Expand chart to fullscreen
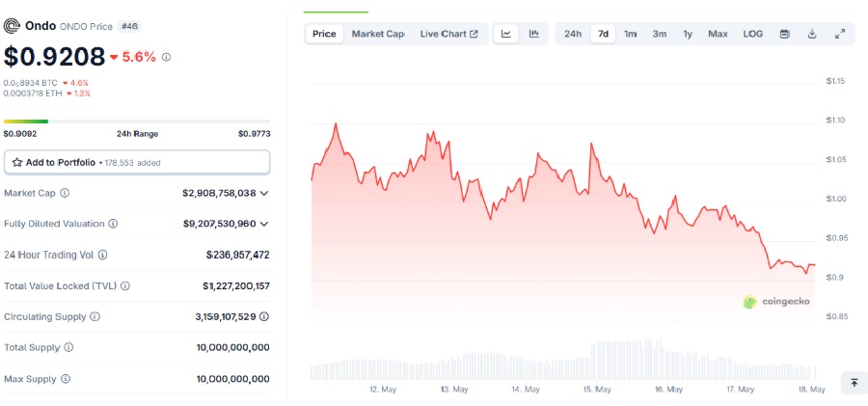 [x=839, y=34]
